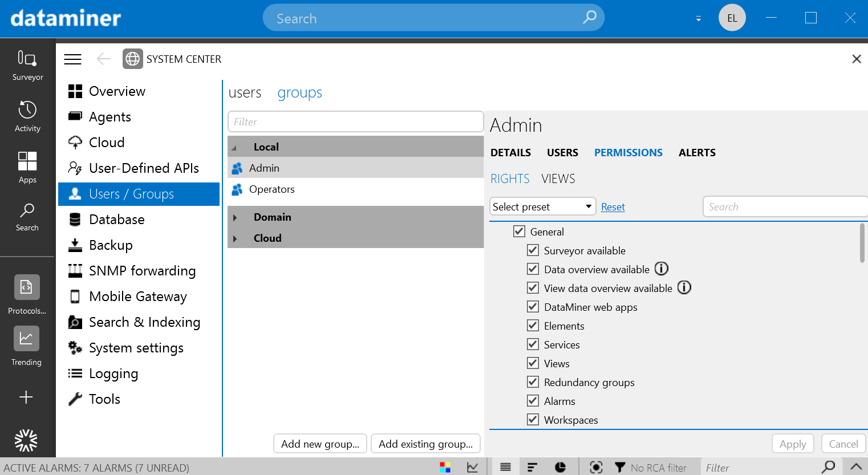This screenshot has width=868, height=475.
Task: Click the permissions list scrollbar
Action: 862,243
